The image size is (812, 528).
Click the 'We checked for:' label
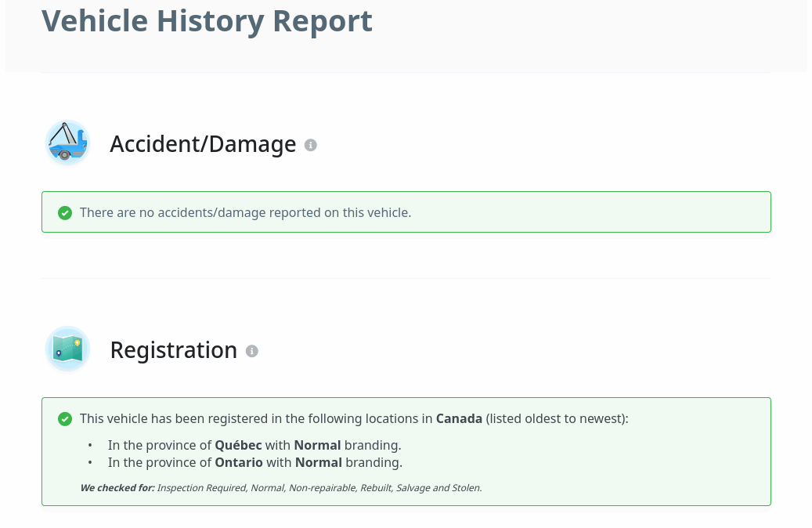tap(117, 487)
